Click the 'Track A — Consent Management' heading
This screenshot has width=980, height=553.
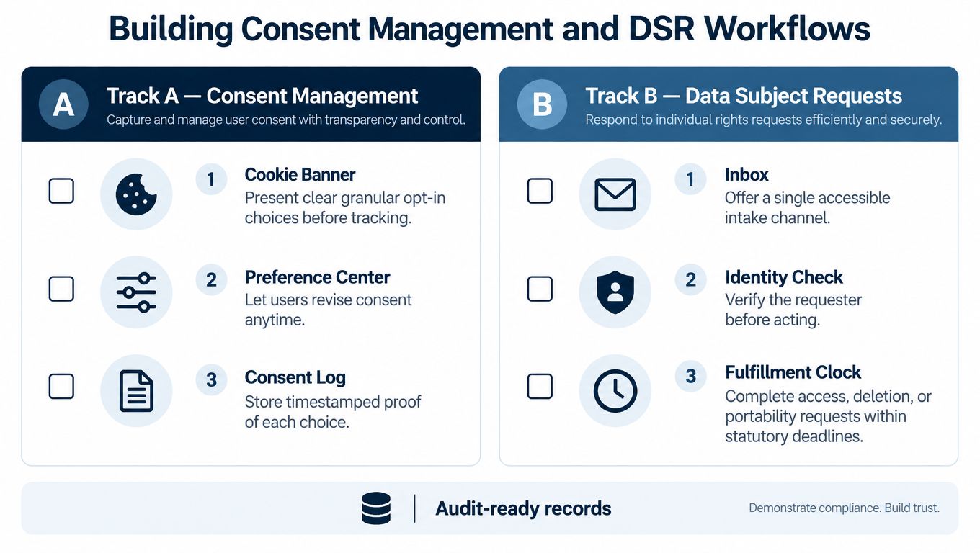tap(262, 96)
